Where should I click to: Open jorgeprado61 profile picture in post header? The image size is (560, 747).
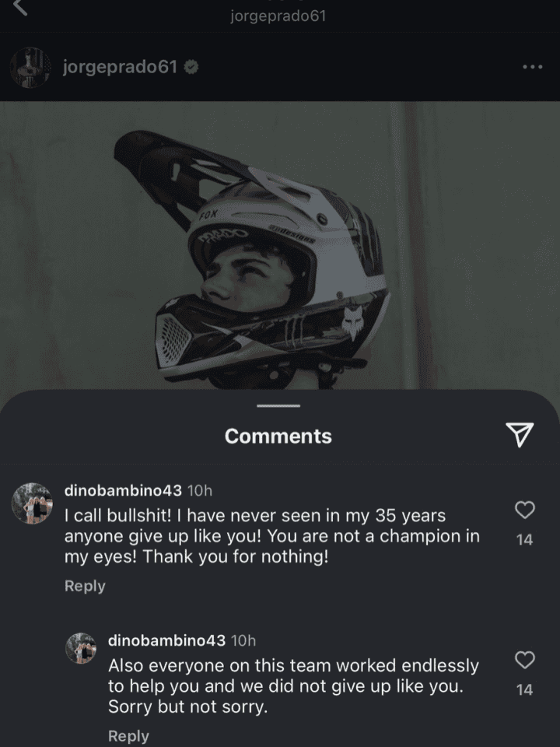click(30, 67)
